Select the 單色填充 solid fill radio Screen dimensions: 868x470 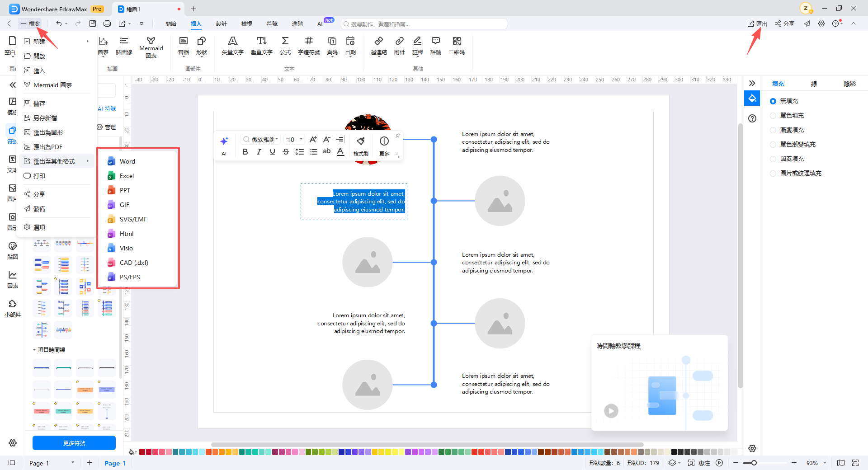pos(773,116)
